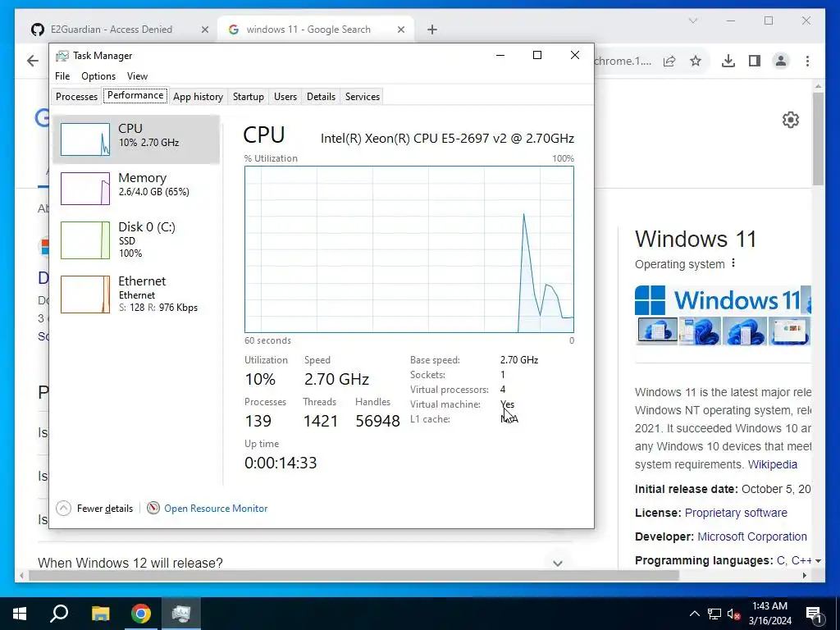
Task: Click the large CPU utilization graph
Action: point(409,249)
